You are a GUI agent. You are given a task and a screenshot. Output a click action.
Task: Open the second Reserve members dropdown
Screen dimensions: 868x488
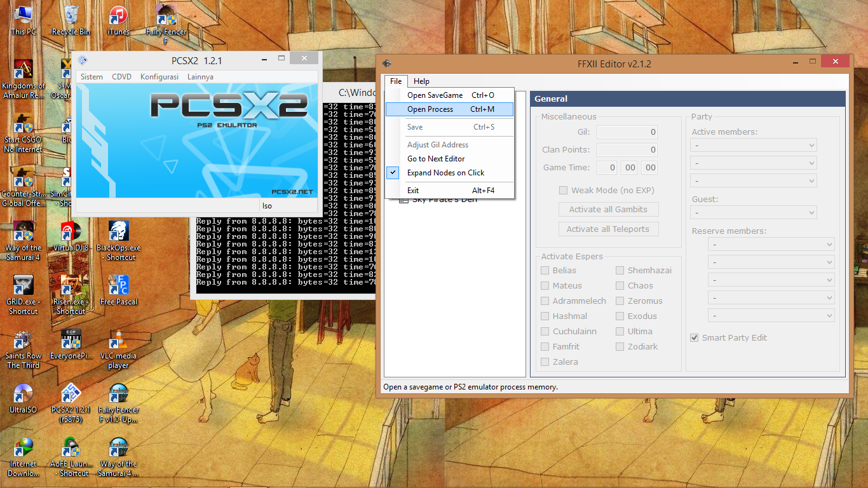771,262
